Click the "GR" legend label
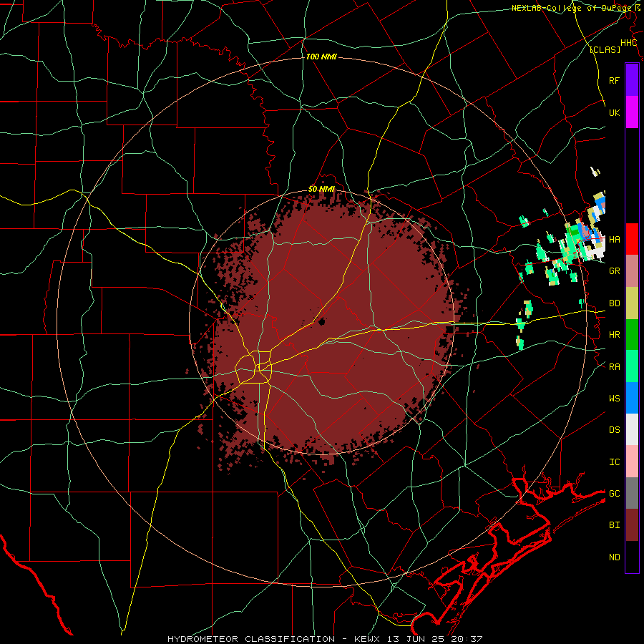Screen dimensions: 644x644 [x=614, y=271]
